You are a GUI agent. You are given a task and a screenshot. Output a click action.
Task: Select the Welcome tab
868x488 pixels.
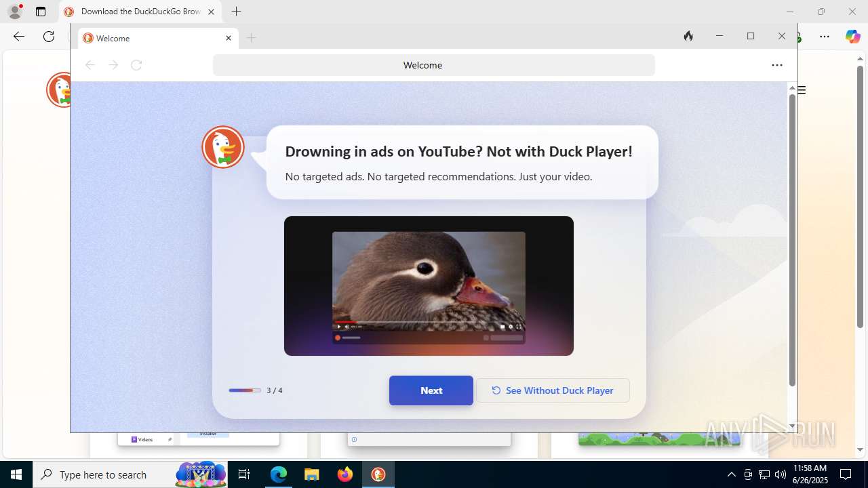pyautogui.click(x=157, y=38)
